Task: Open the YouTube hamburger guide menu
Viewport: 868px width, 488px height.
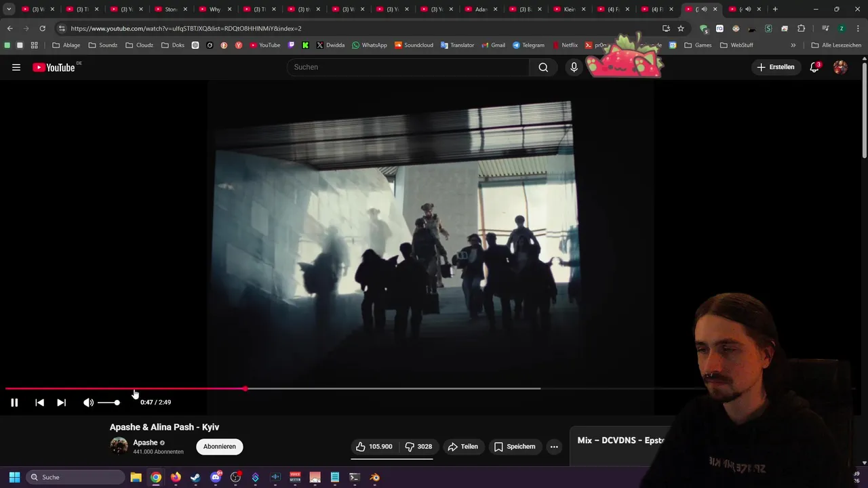Action: (x=16, y=67)
